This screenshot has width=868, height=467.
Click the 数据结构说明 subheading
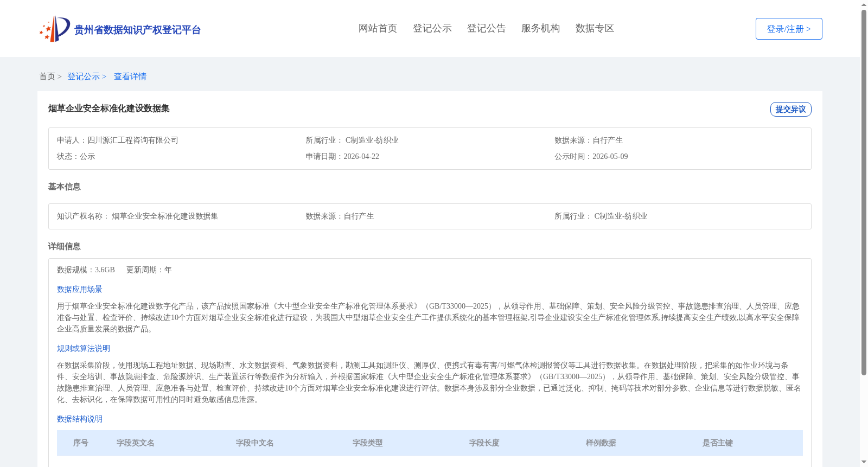tap(80, 419)
